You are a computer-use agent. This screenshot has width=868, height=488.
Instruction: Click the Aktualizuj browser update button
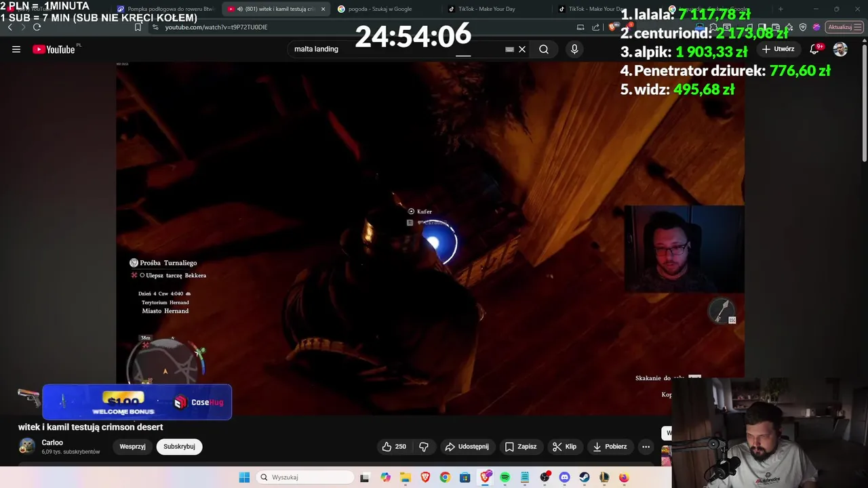point(840,27)
